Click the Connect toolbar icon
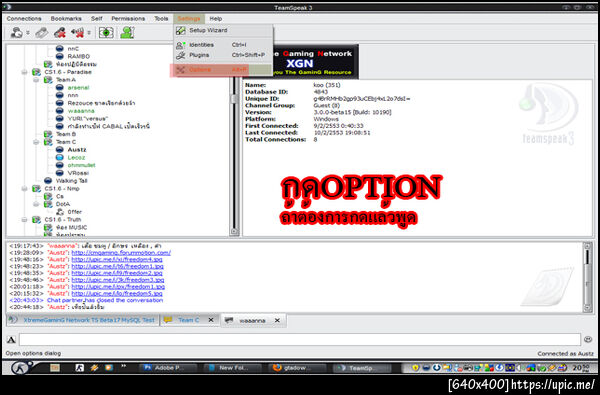The height and width of the screenshot is (395, 600). [x=16, y=33]
